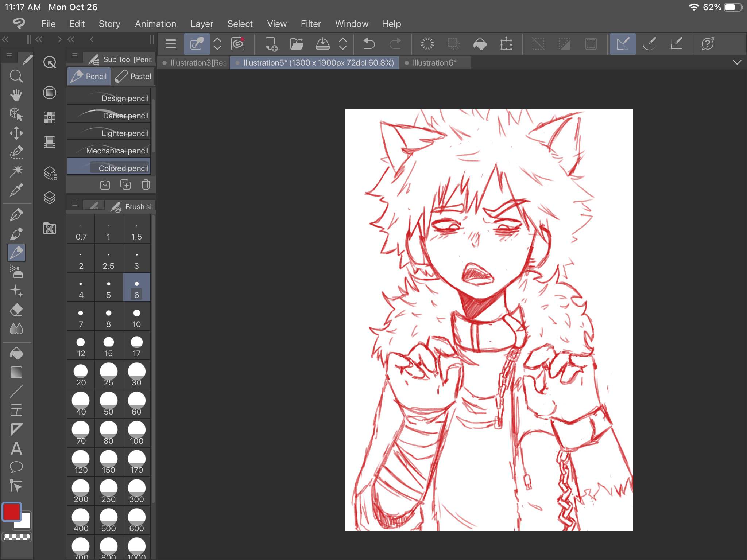Viewport: 747px width, 560px height.
Task: Select brush size 10
Action: point(137,316)
